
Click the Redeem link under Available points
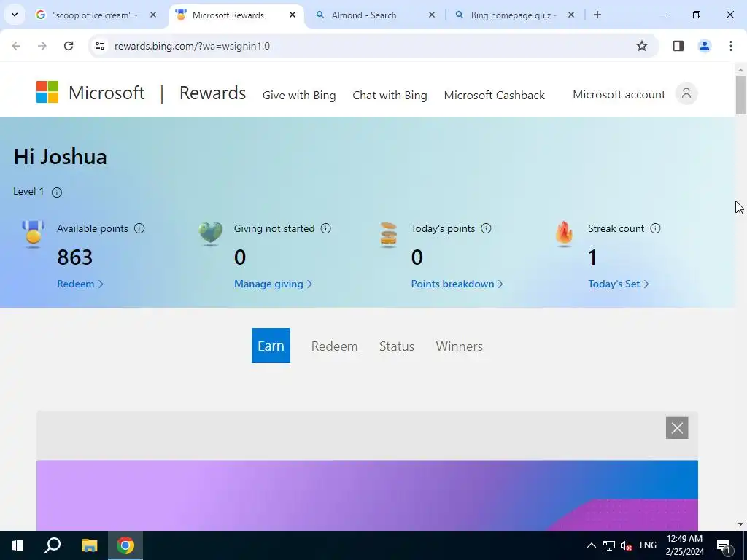pos(80,284)
